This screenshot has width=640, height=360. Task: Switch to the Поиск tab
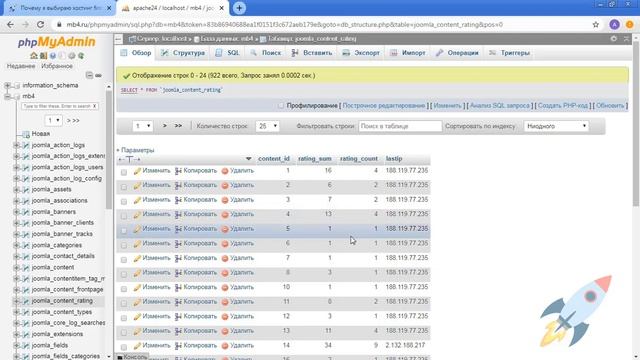pyautogui.click(x=266, y=53)
